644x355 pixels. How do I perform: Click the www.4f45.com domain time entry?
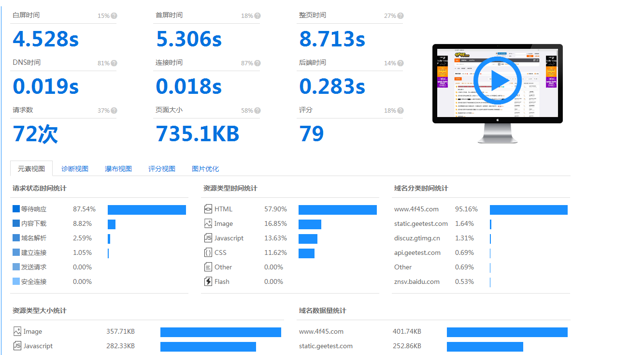416,209
